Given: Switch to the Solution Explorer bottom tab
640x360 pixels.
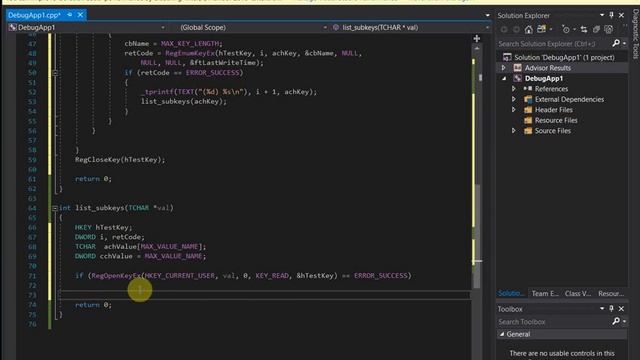Looking at the screenshot, I should tap(510, 293).
